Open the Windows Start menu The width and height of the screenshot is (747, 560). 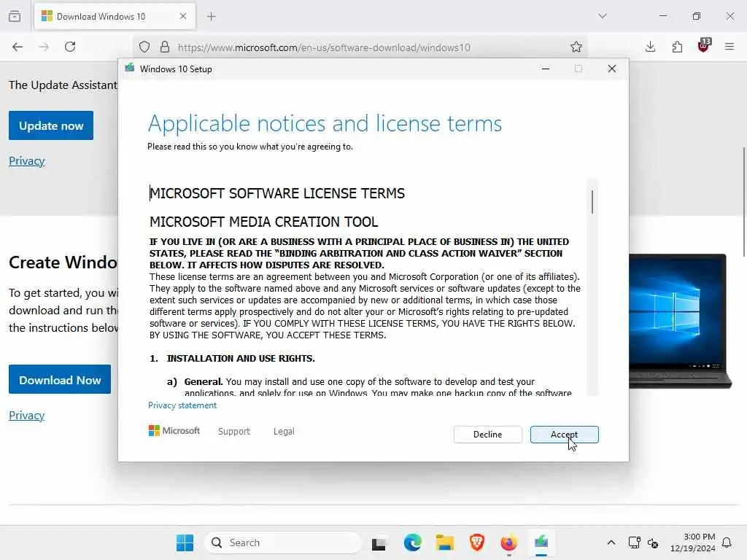pyautogui.click(x=185, y=542)
